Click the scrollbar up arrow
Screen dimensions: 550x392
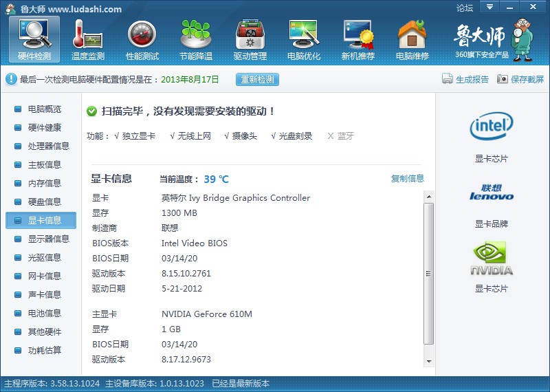428,197
